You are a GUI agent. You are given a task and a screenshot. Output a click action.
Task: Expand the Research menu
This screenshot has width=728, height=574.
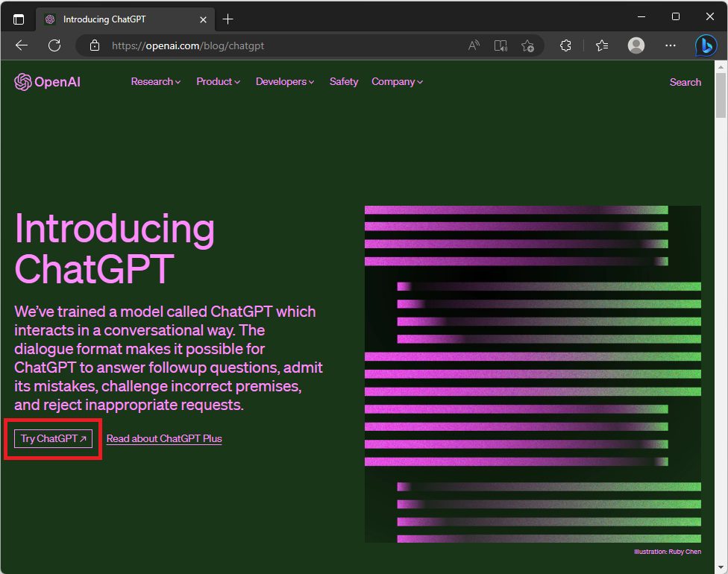[x=156, y=82]
